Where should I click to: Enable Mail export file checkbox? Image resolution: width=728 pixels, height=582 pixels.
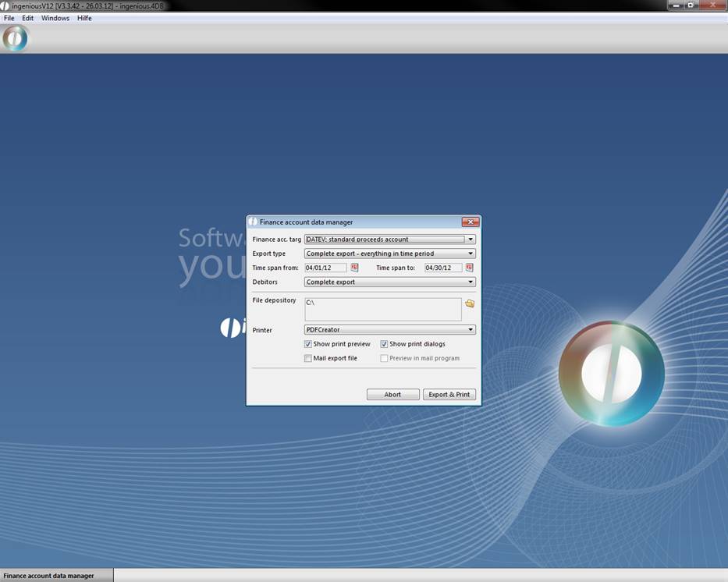pyautogui.click(x=308, y=358)
